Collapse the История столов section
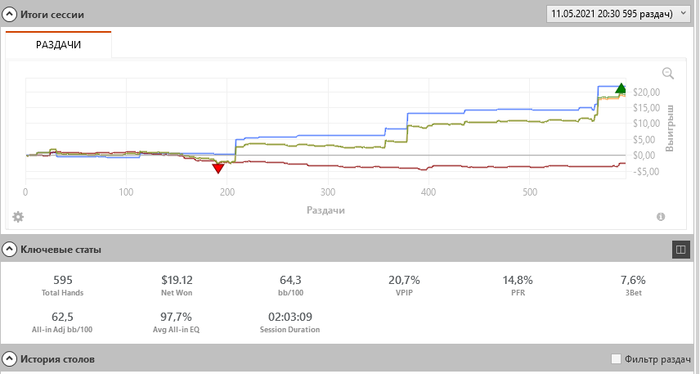700x374 pixels. pyautogui.click(x=9, y=359)
